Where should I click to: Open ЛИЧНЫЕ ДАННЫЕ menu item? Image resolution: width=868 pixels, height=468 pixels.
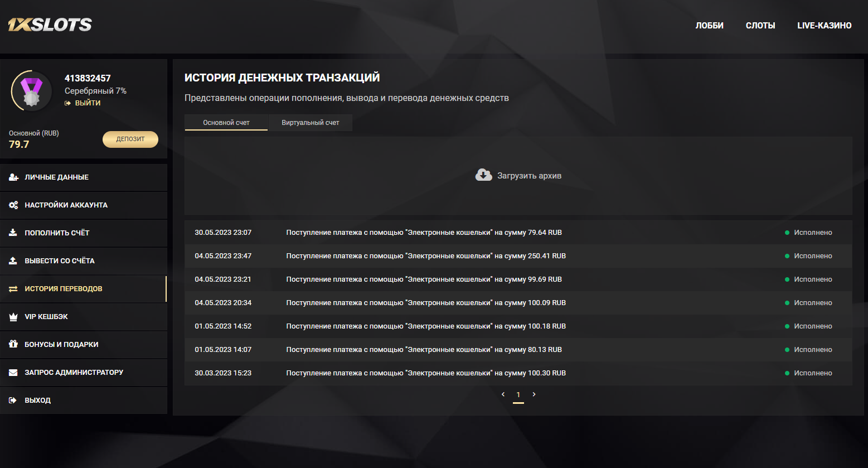point(84,177)
